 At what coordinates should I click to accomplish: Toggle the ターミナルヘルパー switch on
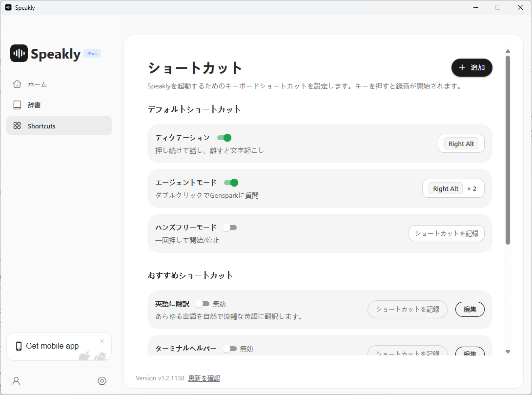pyautogui.click(x=229, y=349)
